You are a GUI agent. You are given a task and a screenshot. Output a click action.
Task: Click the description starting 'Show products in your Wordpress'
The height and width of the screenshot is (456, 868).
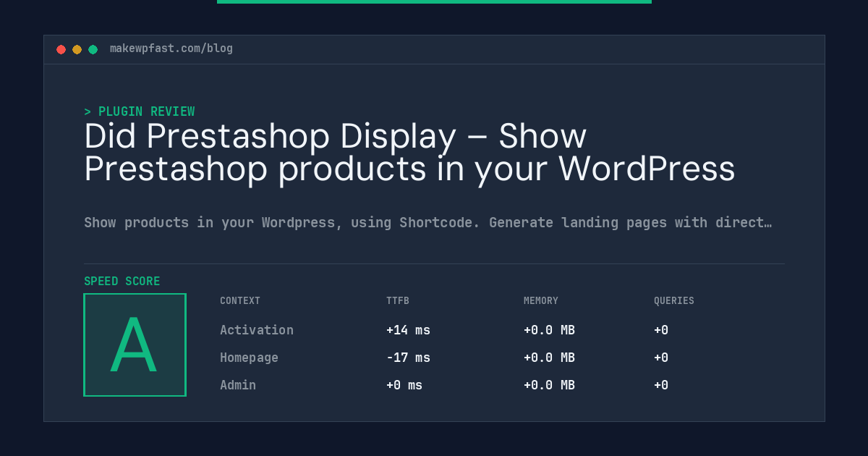coord(427,223)
